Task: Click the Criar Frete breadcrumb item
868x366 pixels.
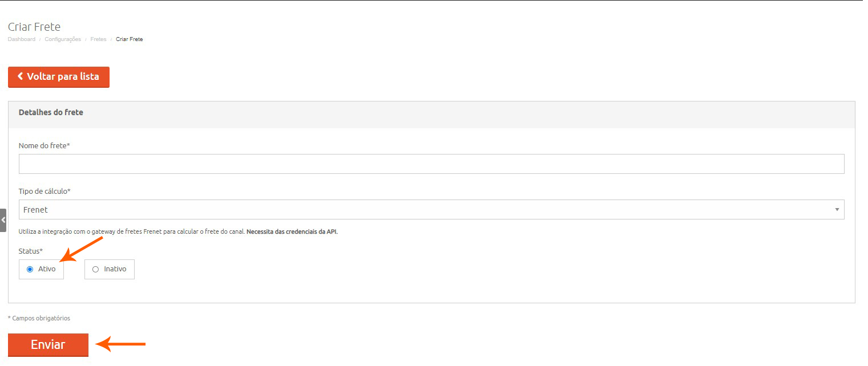Action: point(129,39)
